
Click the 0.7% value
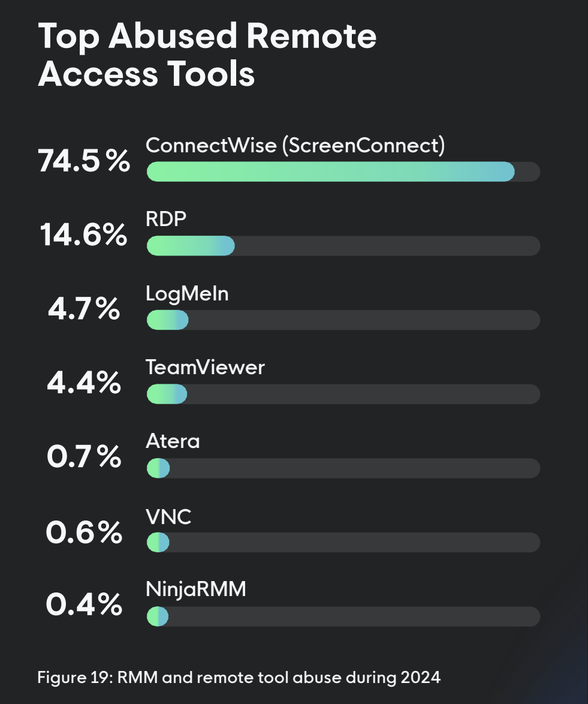coord(84,456)
